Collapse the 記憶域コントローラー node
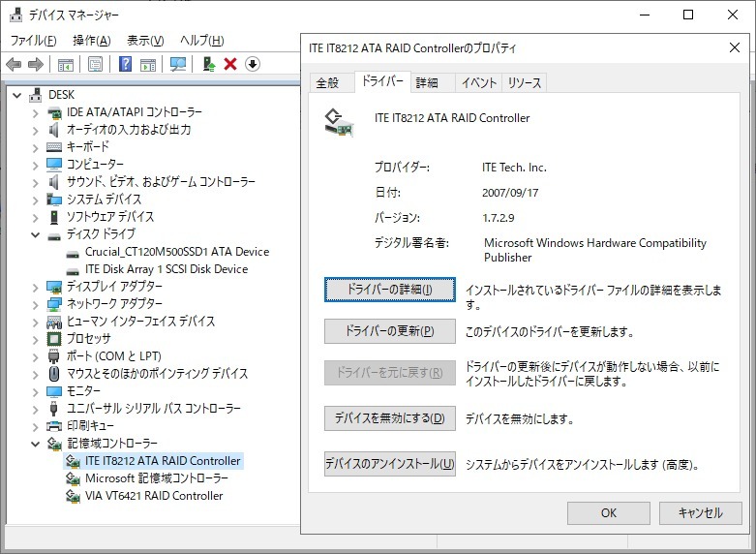The image size is (756, 554). 35,444
